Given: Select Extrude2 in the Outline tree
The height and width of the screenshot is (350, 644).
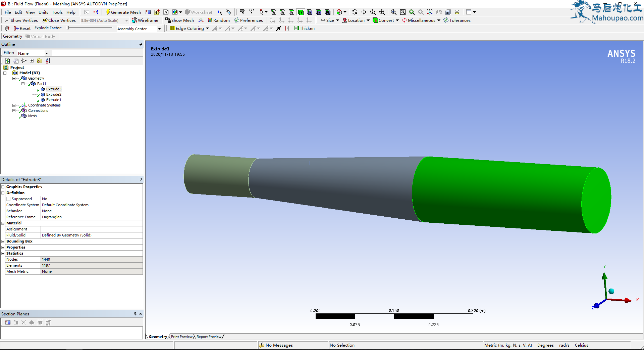Looking at the screenshot, I should pyautogui.click(x=54, y=94).
